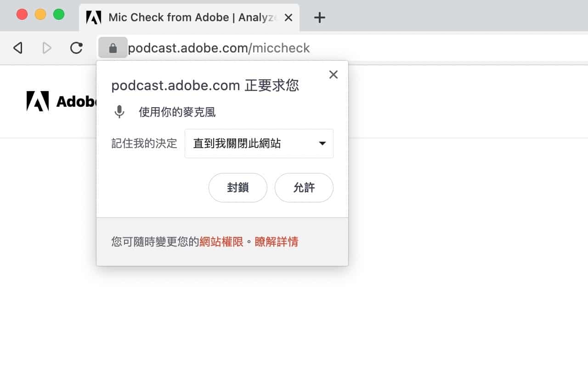588x368 pixels.
Task: Close the Mic Check tab
Action: 288,17
